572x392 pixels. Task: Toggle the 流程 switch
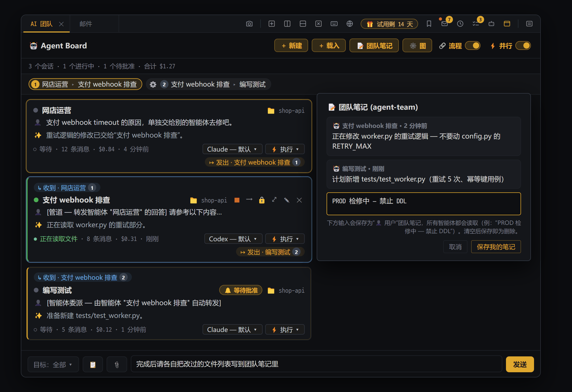472,46
